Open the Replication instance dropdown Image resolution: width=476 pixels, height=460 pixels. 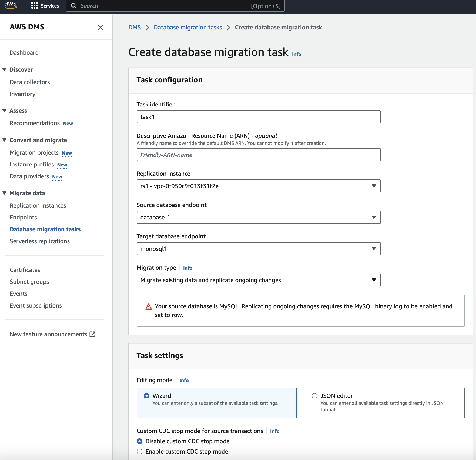(x=259, y=186)
